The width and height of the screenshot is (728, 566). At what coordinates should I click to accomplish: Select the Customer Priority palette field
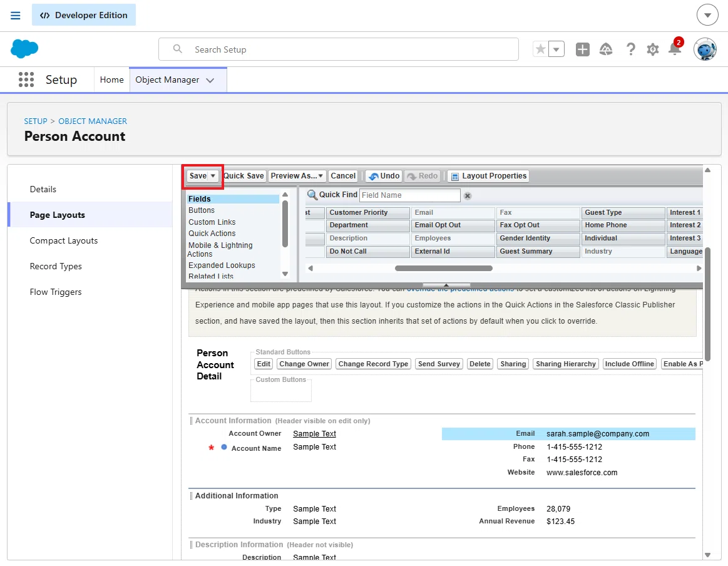click(x=367, y=213)
